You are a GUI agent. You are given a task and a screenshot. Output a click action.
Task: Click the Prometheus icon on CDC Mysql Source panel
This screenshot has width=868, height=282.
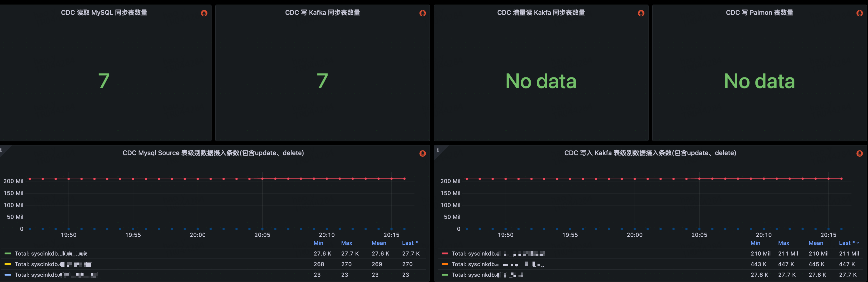pos(423,154)
